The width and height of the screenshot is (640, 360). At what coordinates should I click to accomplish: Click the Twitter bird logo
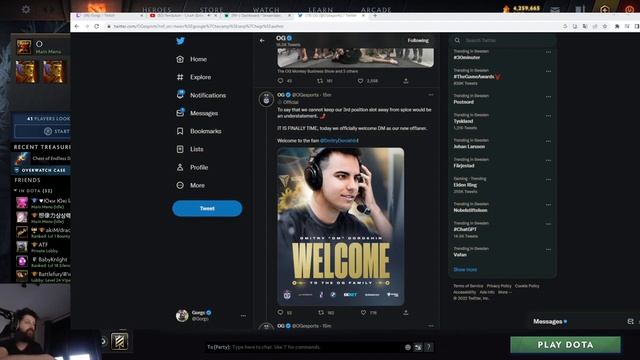pos(180,41)
